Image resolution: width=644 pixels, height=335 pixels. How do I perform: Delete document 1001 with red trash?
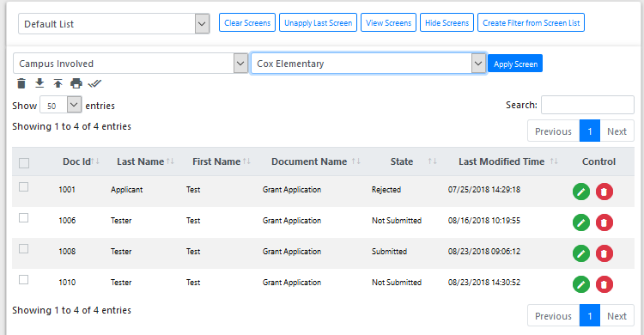pos(605,192)
